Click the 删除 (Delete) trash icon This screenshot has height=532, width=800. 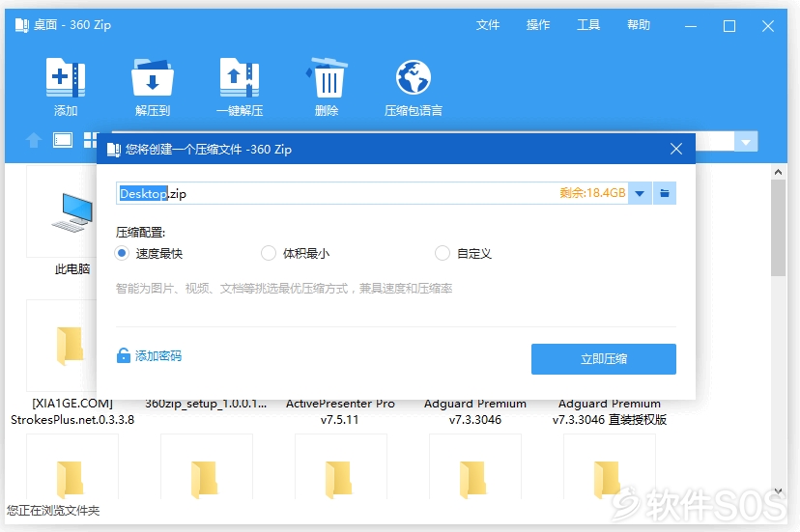point(327,77)
